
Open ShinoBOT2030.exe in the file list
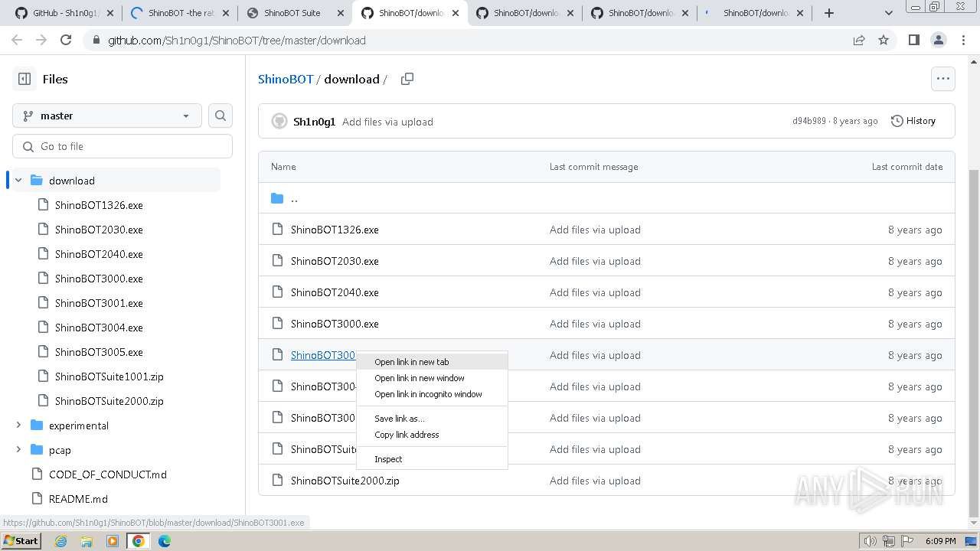(x=335, y=261)
